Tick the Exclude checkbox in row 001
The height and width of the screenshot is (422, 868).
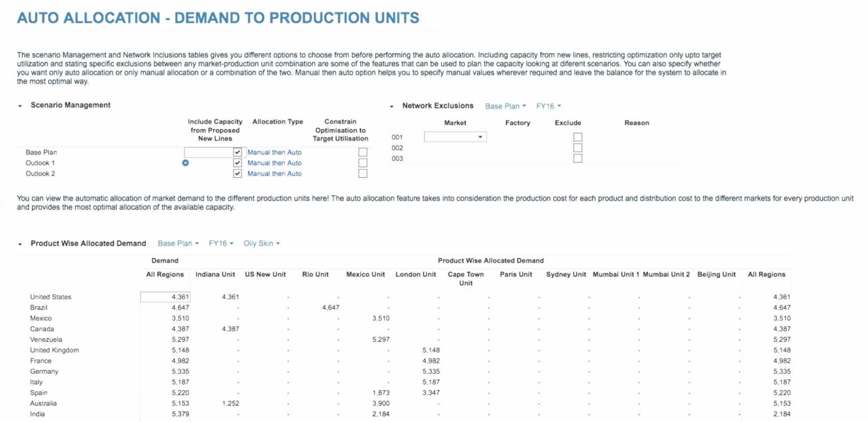[577, 137]
